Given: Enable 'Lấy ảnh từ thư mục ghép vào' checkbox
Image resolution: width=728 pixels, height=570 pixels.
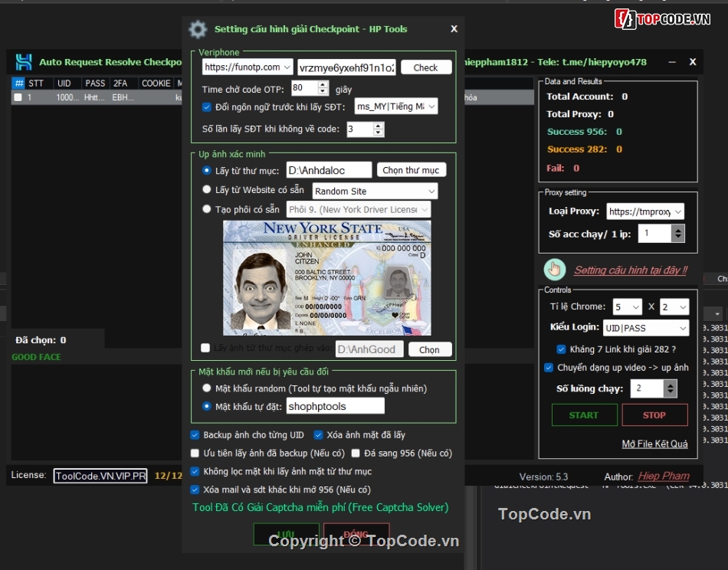Looking at the screenshot, I should pos(205,348).
